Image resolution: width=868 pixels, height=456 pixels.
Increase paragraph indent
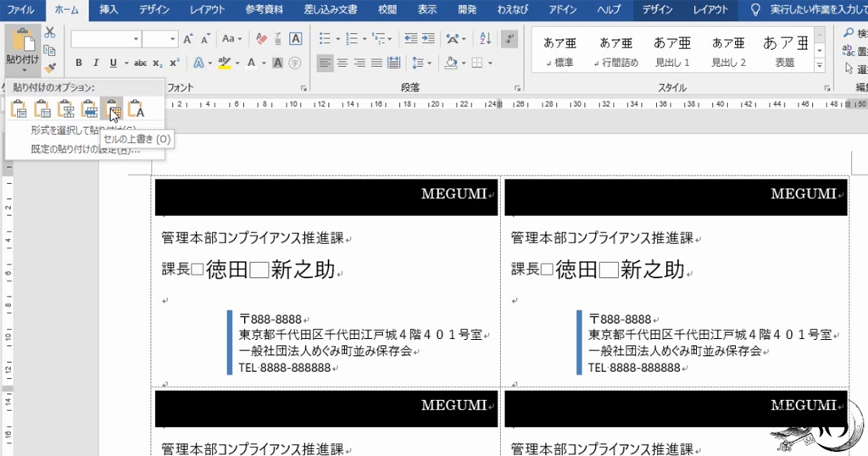click(428, 39)
